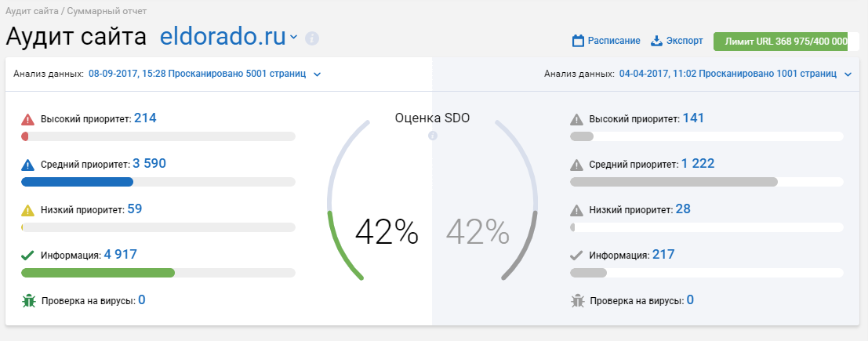The image size is (868, 341).
Task: Expand the 08-09-2017 analysis date chevron
Action: [x=318, y=74]
